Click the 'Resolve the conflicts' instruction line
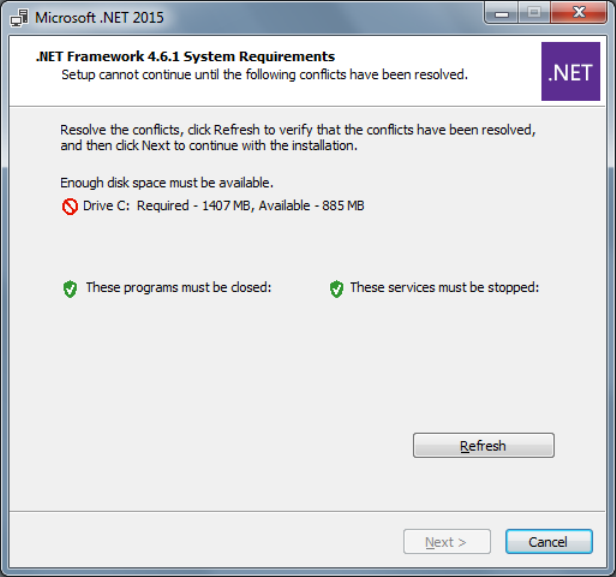The height and width of the screenshot is (577, 616). tap(298, 130)
